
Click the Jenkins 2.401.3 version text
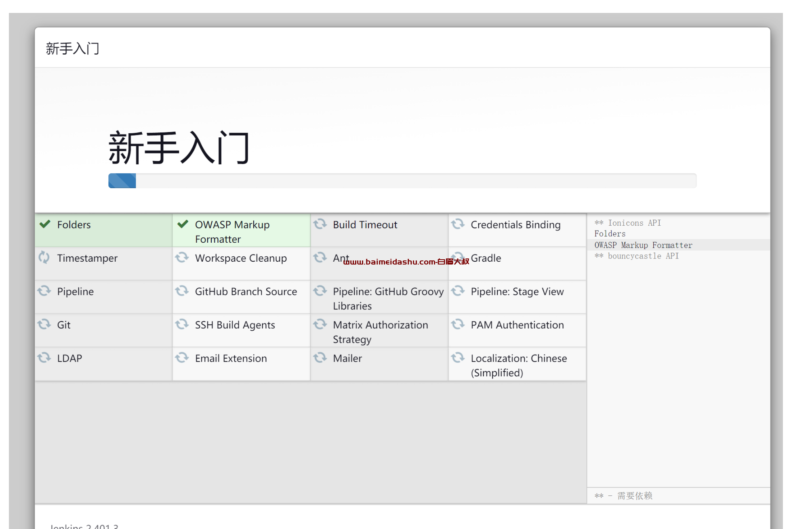(84, 526)
